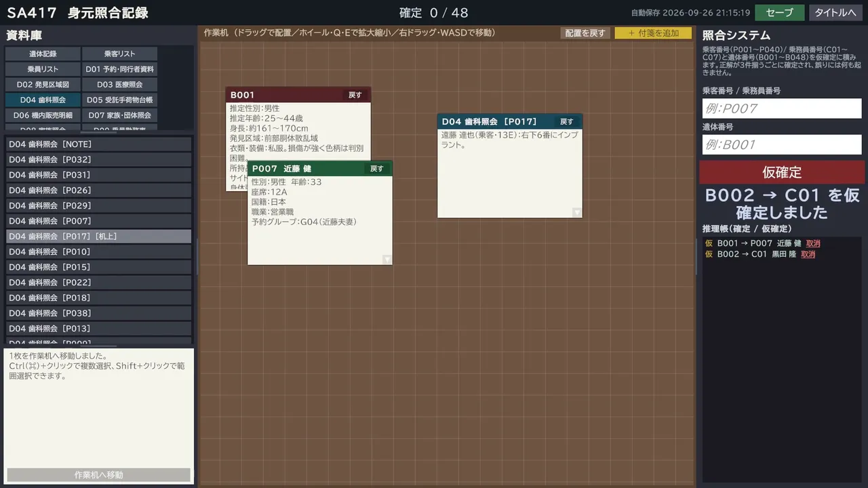Reset layout with 配置を戻す
This screenshot has height=488, width=868.
tap(586, 33)
